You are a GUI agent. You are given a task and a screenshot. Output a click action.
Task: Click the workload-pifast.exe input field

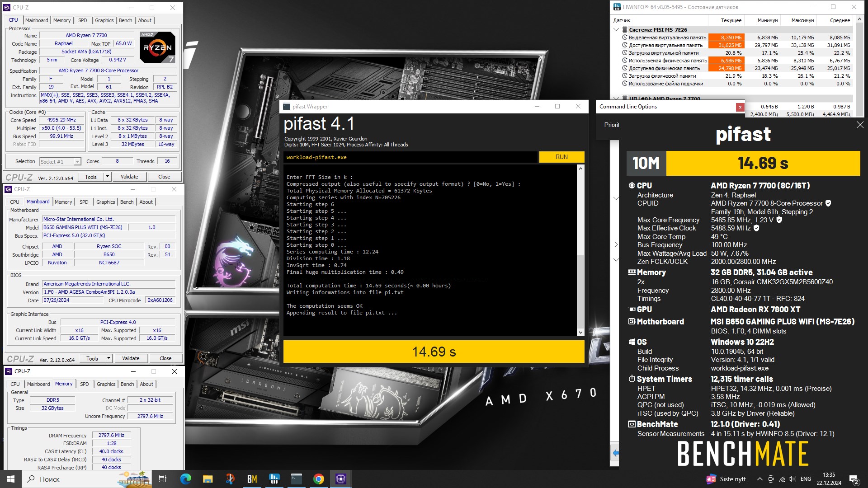410,157
